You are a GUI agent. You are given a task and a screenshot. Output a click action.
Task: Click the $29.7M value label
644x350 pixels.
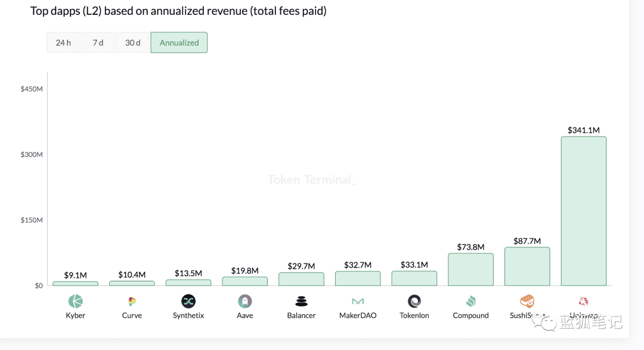[x=302, y=266]
